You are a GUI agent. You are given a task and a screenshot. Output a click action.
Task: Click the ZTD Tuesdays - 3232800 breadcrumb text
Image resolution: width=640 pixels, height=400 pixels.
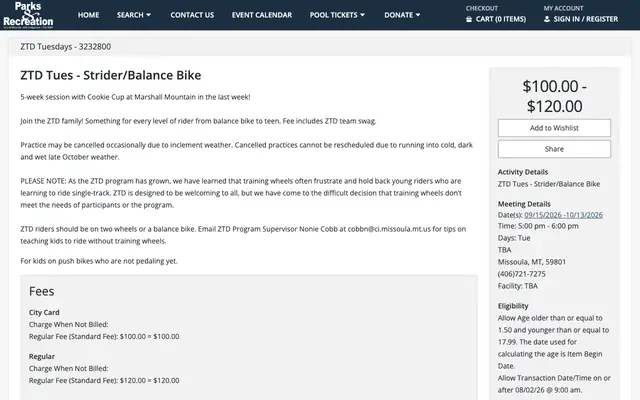65,47
